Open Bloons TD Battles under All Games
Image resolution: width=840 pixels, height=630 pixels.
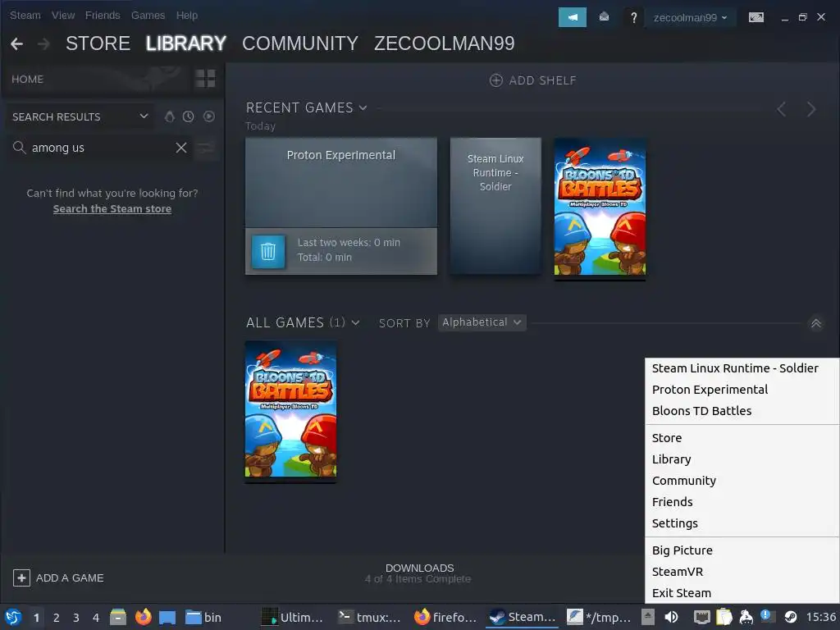coord(290,409)
